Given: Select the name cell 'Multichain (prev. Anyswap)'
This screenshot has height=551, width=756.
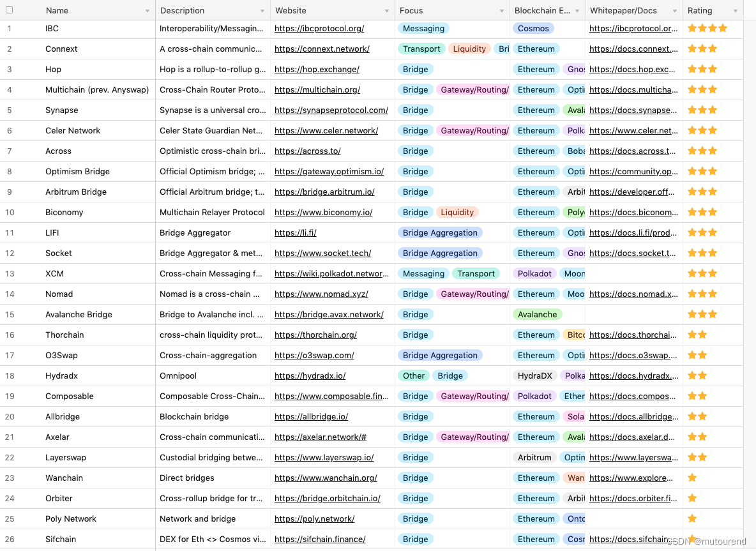Looking at the screenshot, I should click(x=97, y=89).
